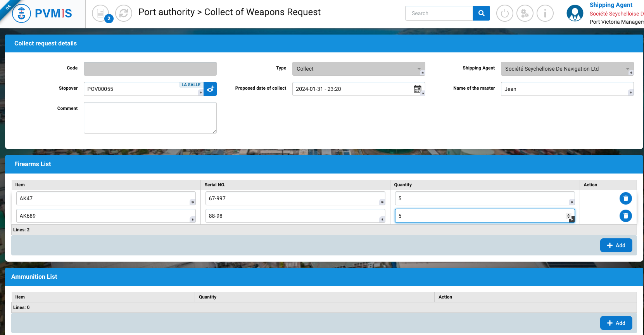The image size is (644, 335).
Task: Open the Shipping Agent user avatar
Action: (x=575, y=14)
